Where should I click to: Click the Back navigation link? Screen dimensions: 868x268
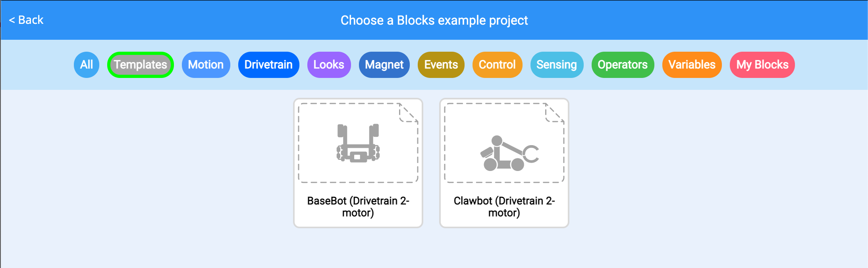click(x=26, y=19)
